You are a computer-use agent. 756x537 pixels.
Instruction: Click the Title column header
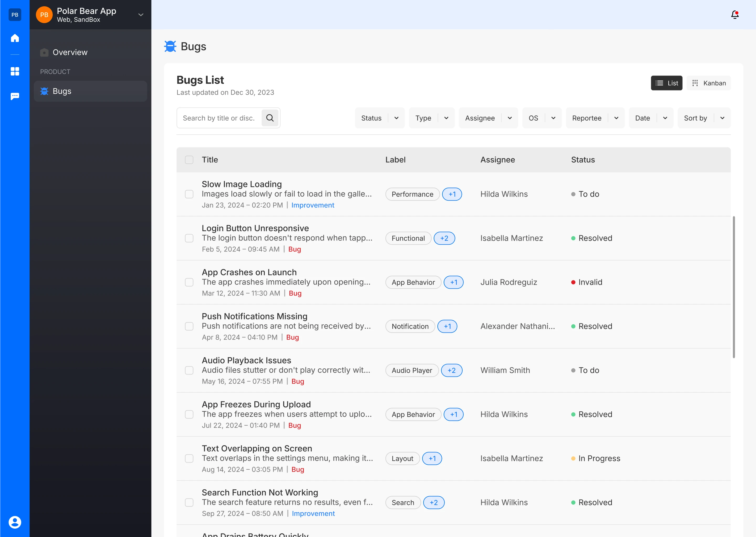210,160
